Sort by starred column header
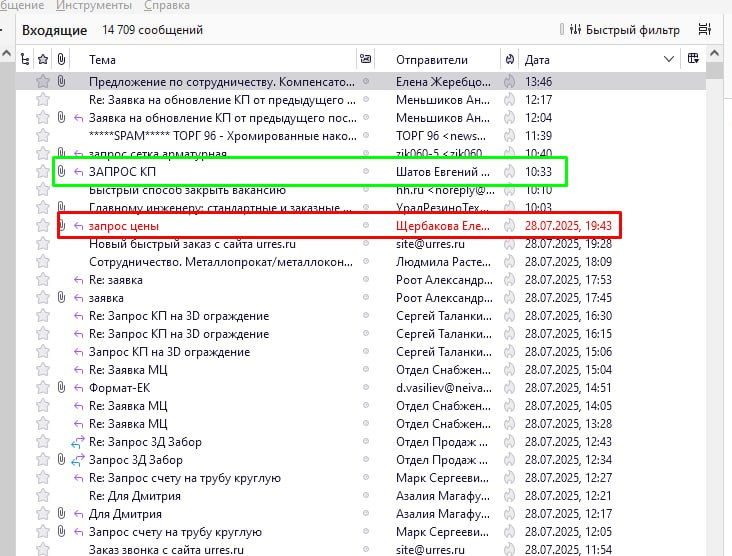 tap(43, 59)
